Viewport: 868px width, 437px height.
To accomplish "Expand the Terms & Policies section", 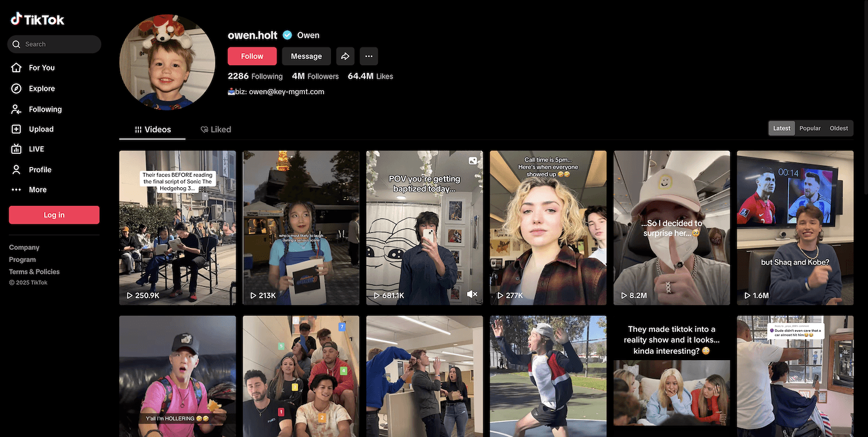I will [34, 272].
